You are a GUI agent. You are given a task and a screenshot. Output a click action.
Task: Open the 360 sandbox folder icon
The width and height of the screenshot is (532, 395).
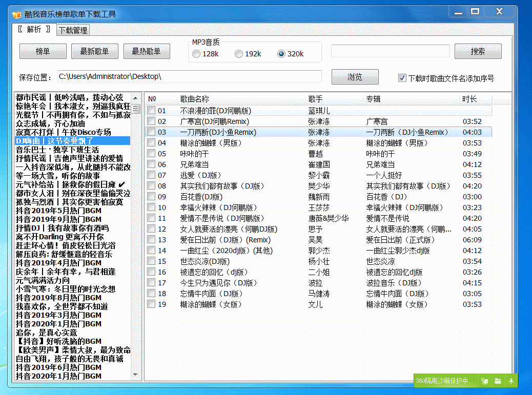click(x=498, y=381)
